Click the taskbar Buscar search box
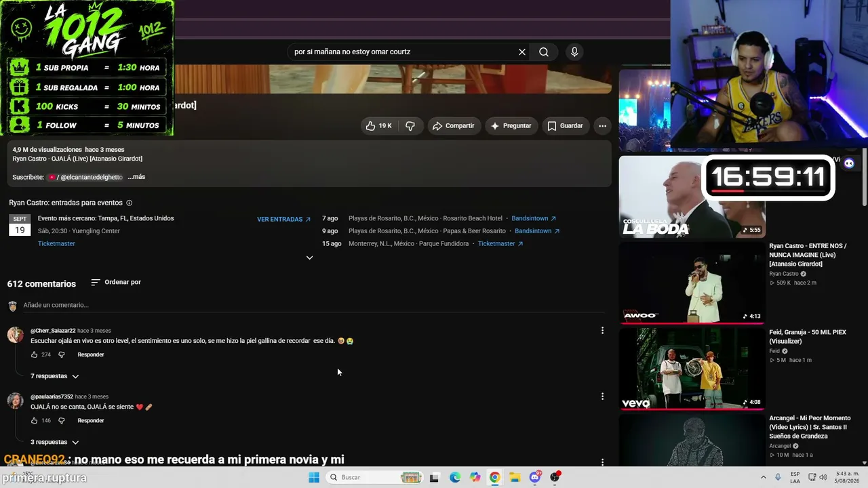Screen dimensions: 868x488 coord(374,477)
